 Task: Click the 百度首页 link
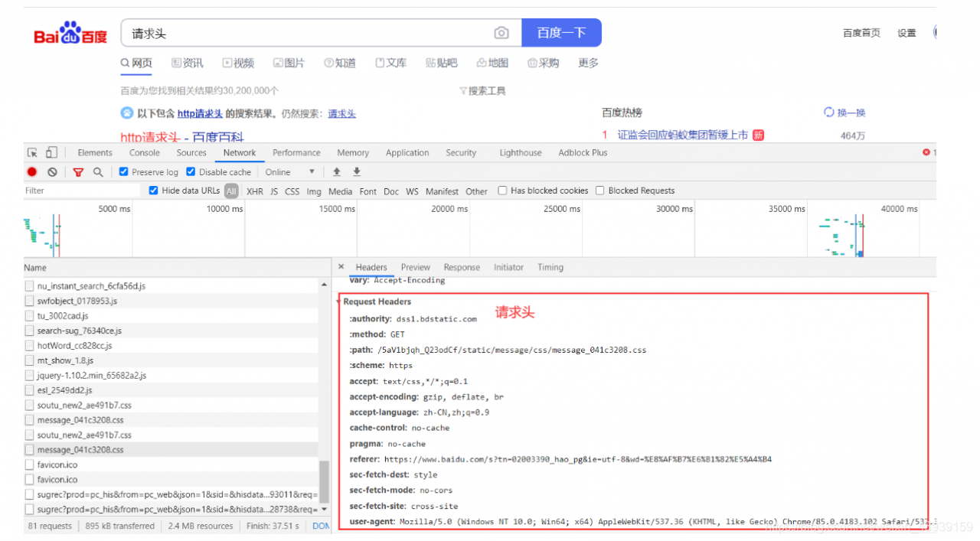pyautogui.click(x=861, y=33)
